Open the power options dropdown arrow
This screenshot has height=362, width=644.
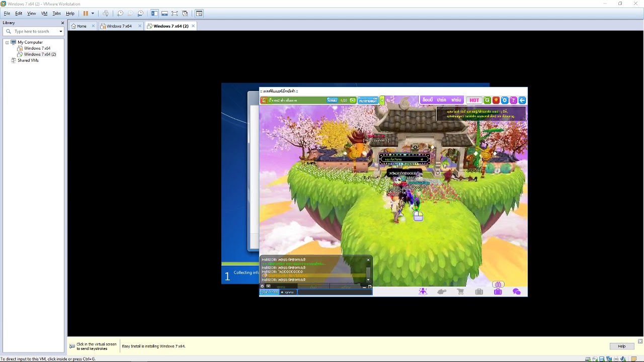tap(93, 14)
